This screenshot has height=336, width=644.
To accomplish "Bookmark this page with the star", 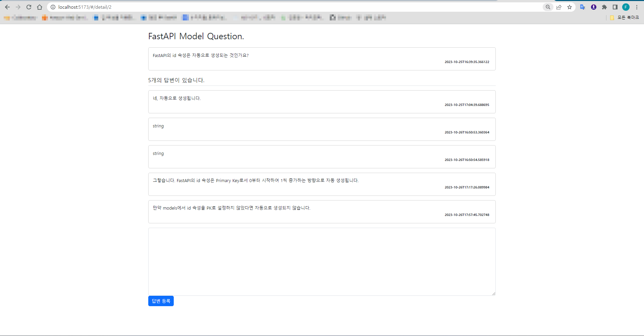I will tap(570, 7).
